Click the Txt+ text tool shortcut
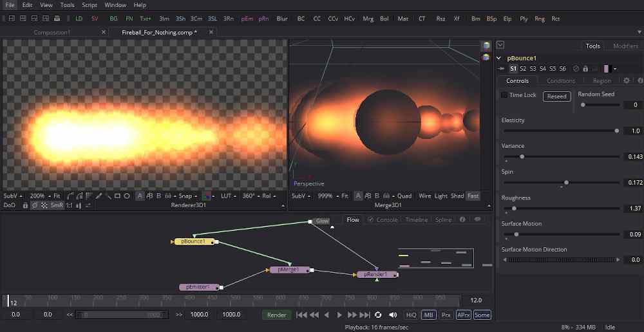644x332 pixels. pyautogui.click(x=146, y=19)
